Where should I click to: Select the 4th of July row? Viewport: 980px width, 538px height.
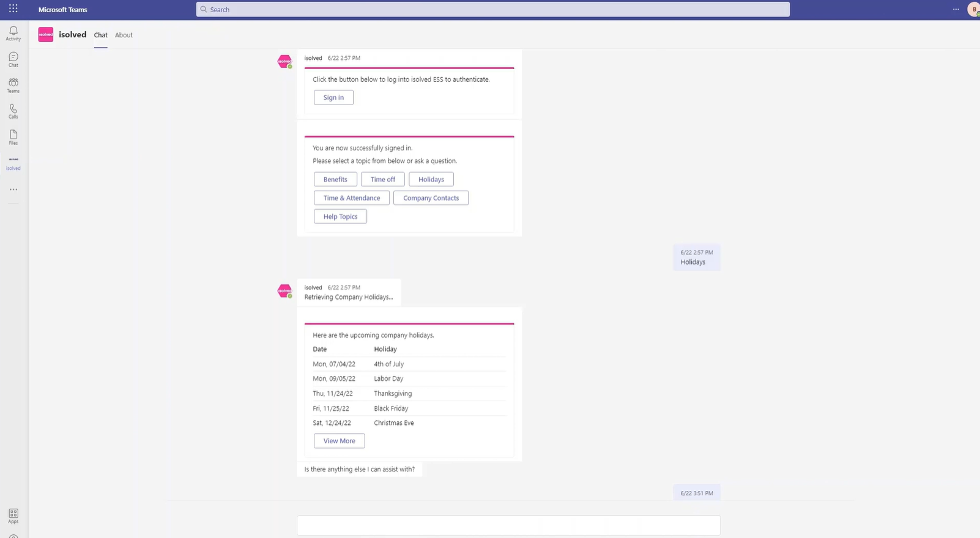pyautogui.click(x=409, y=364)
